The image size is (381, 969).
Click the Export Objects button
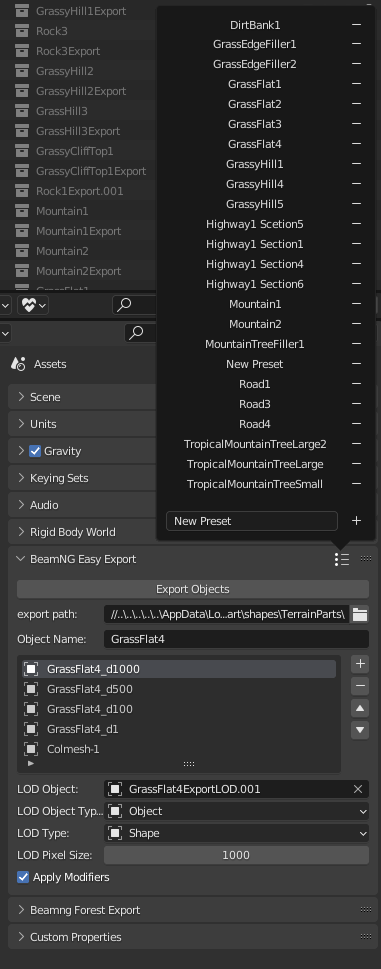pyautogui.click(x=193, y=590)
